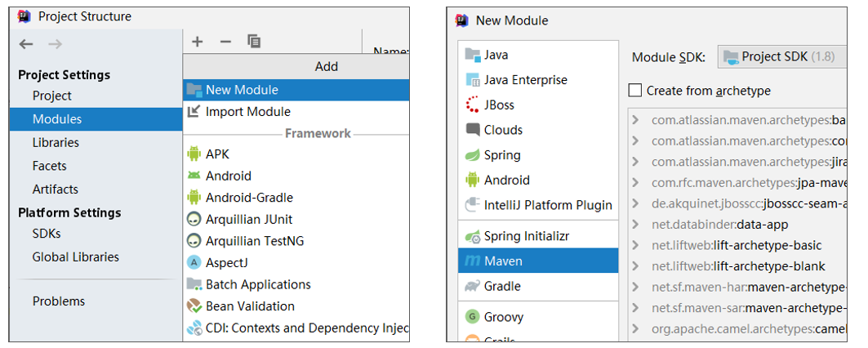This screenshot has height=348, width=868.
Task: Choose New Module from Add menu
Action: pyautogui.click(x=242, y=90)
